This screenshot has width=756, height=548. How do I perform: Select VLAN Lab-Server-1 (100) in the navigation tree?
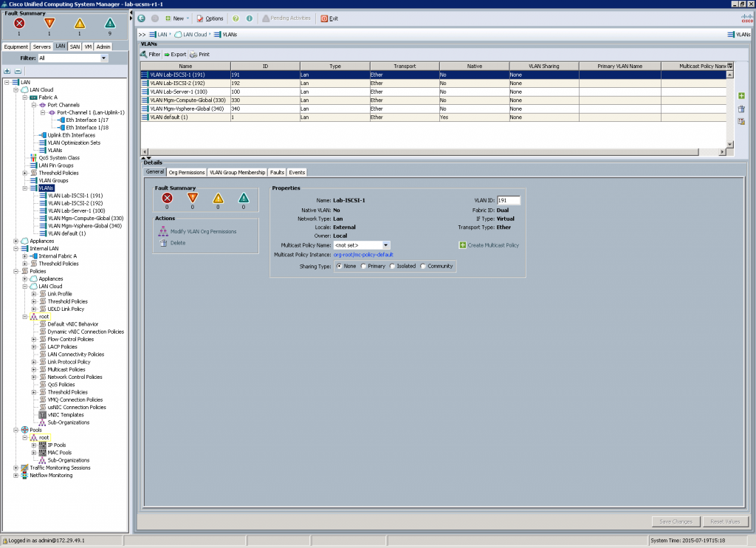tap(76, 210)
